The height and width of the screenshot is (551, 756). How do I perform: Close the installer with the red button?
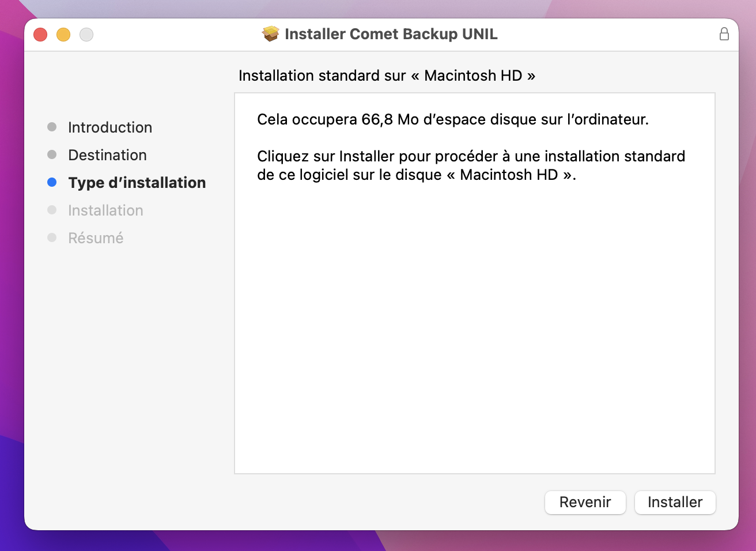(40, 35)
